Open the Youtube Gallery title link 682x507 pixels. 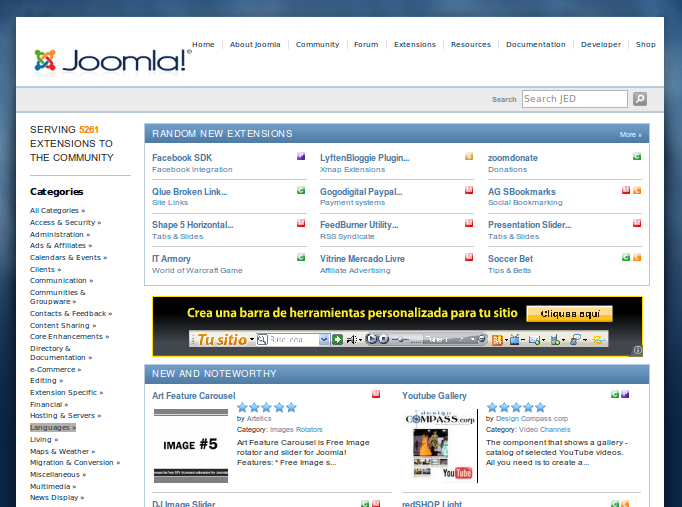coord(434,396)
